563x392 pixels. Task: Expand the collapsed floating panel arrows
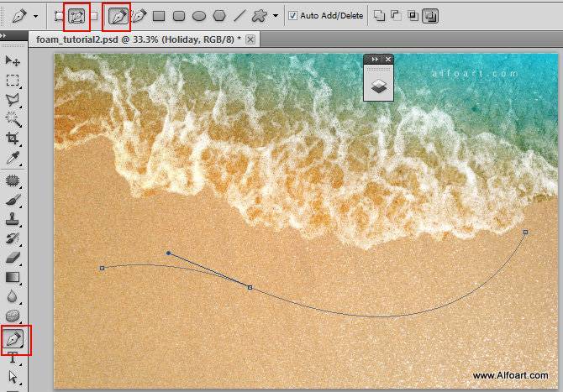374,60
